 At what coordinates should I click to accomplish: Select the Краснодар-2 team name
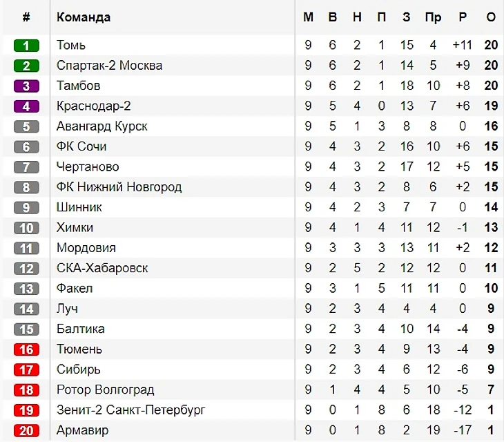click(93, 106)
